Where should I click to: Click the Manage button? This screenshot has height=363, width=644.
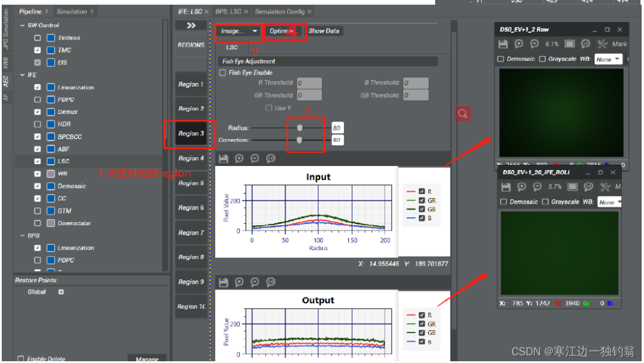[147, 358]
